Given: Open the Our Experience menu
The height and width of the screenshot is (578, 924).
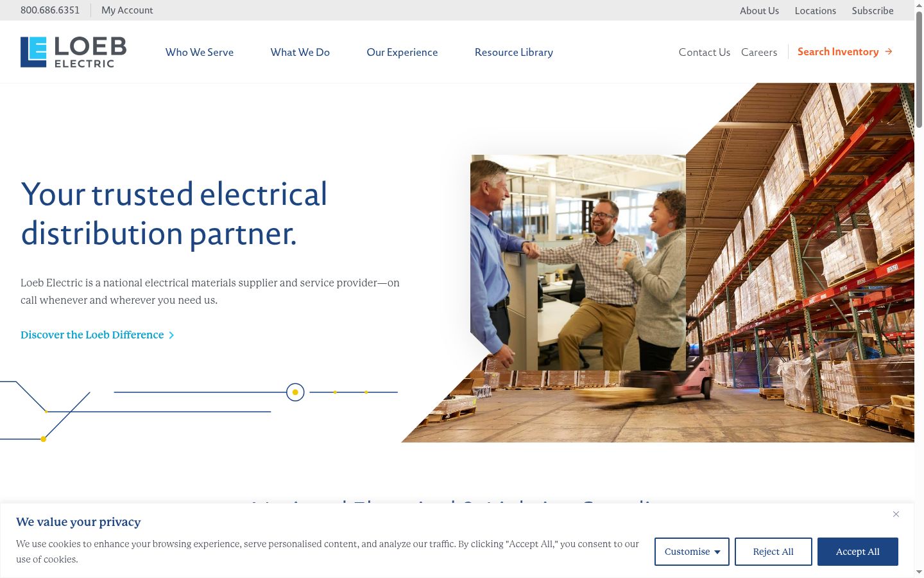Looking at the screenshot, I should [x=402, y=52].
